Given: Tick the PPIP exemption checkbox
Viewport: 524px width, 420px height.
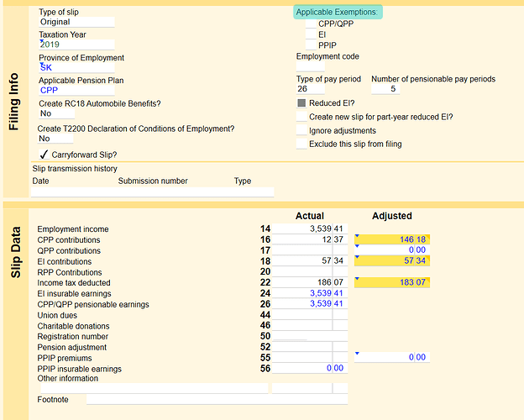Looking at the screenshot, I should click(311, 45).
